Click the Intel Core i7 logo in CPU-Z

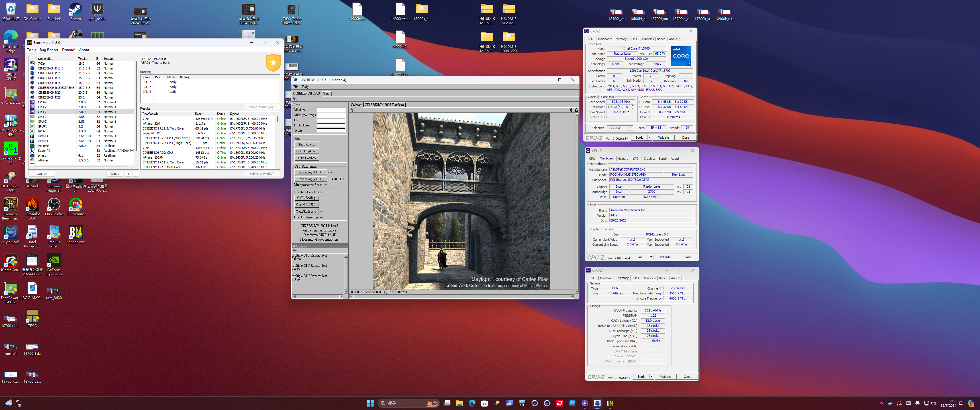[x=681, y=56]
